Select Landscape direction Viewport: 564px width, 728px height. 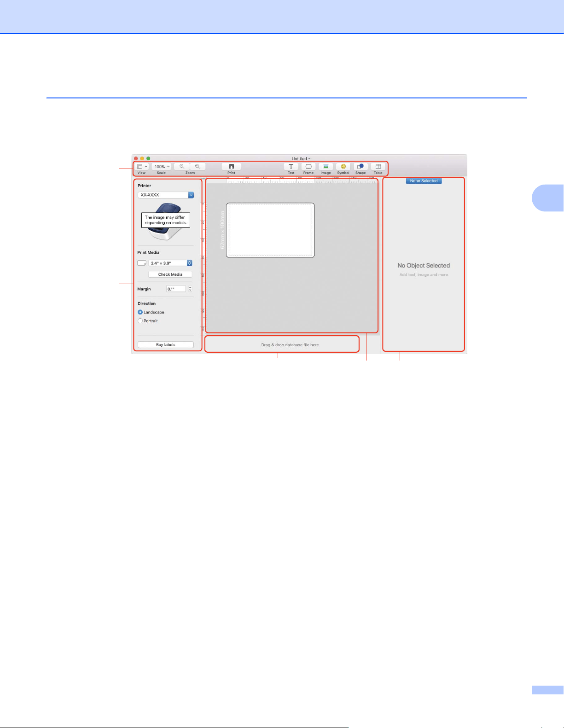coord(151,312)
